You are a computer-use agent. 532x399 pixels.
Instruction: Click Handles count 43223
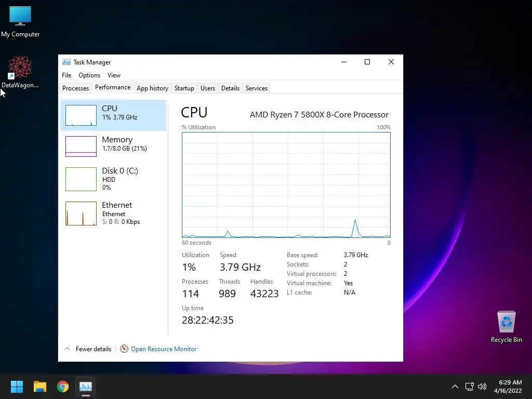pyautogui.click(x=264, y=294)
